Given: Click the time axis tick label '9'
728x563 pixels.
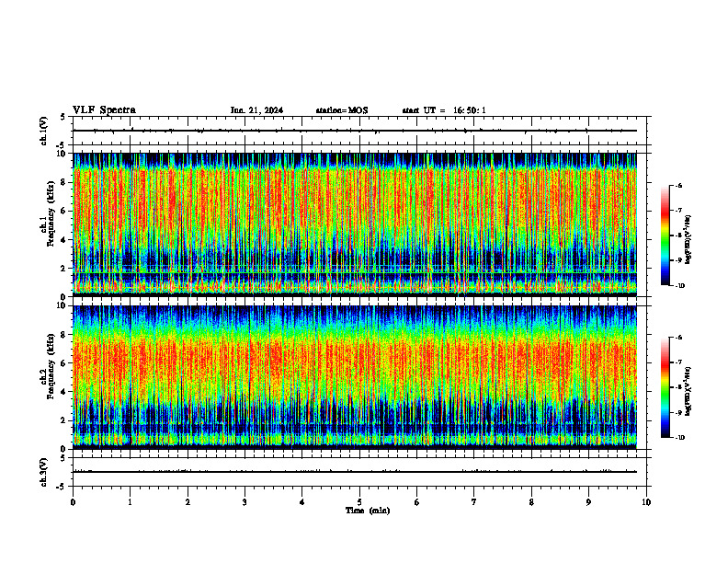Looking at the screenshot, I should pyautogui.click(x=588, y=502).
